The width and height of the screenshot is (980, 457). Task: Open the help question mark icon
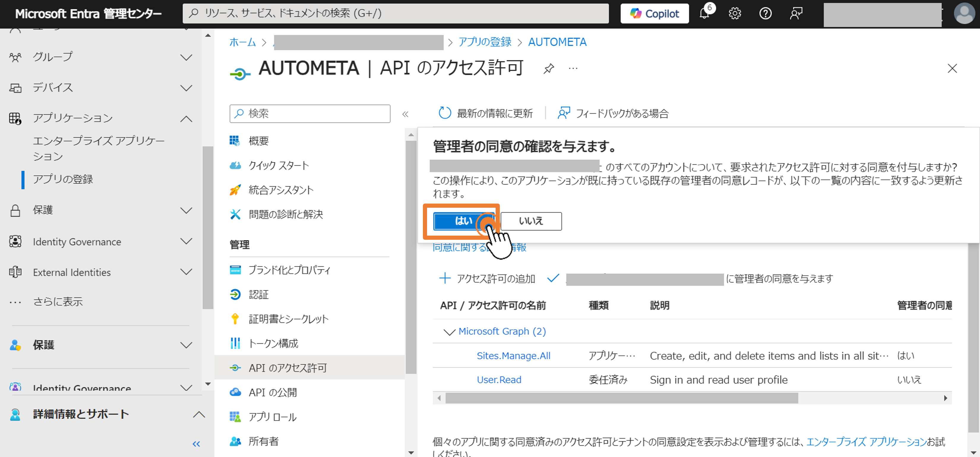point(765,14)
